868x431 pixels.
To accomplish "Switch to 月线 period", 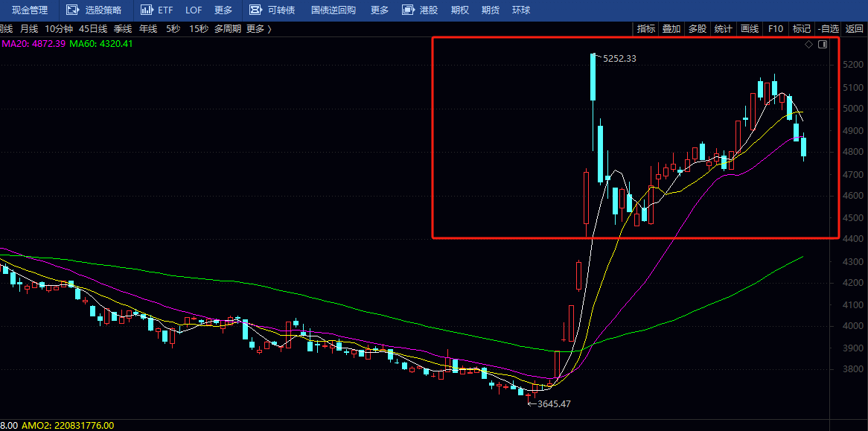I will [29, 29].
